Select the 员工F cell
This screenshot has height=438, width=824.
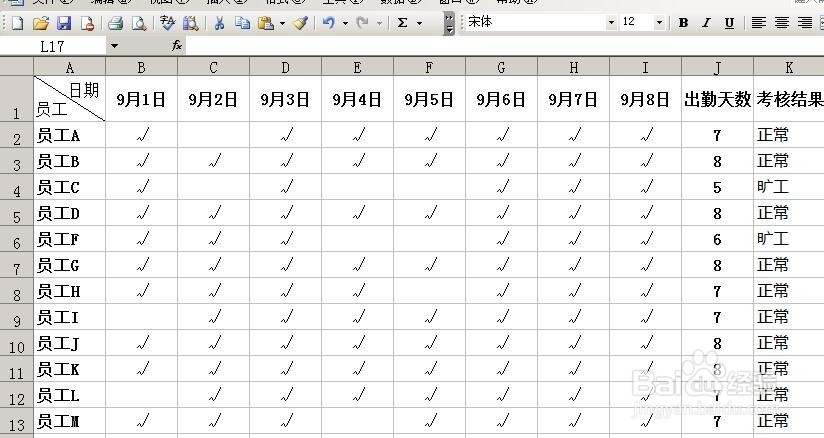(69, 239)
